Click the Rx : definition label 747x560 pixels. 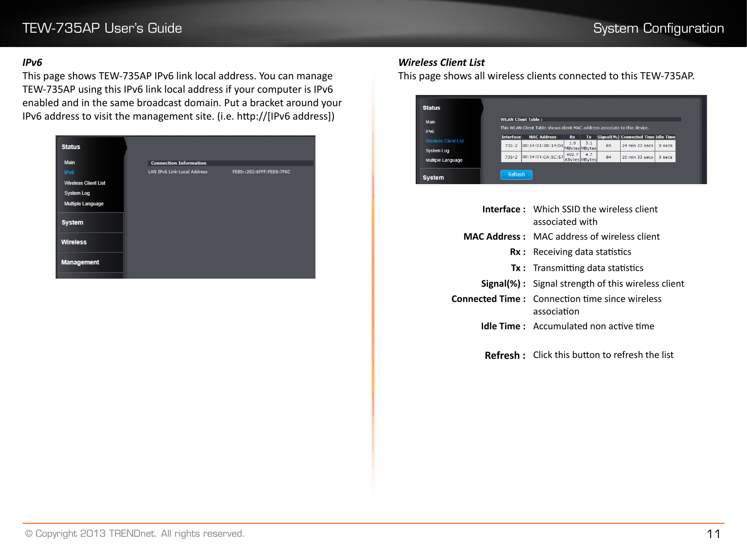518,252
